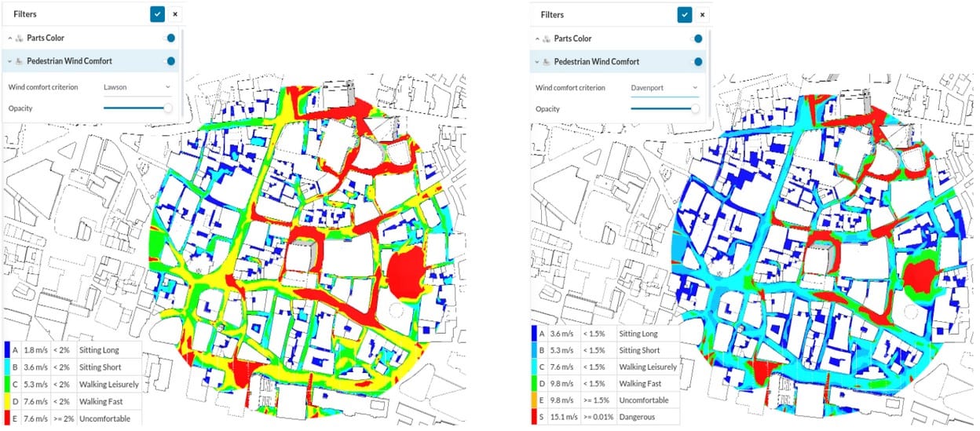Click Opacity slider handle in Davenport panel

click(x=695, y=108)
